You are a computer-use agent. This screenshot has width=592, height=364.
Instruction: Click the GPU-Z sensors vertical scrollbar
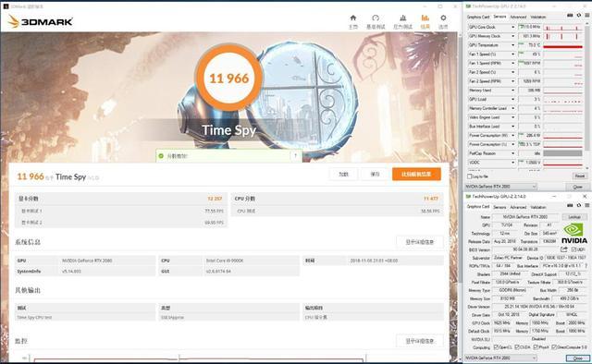[x=587, y=94]
